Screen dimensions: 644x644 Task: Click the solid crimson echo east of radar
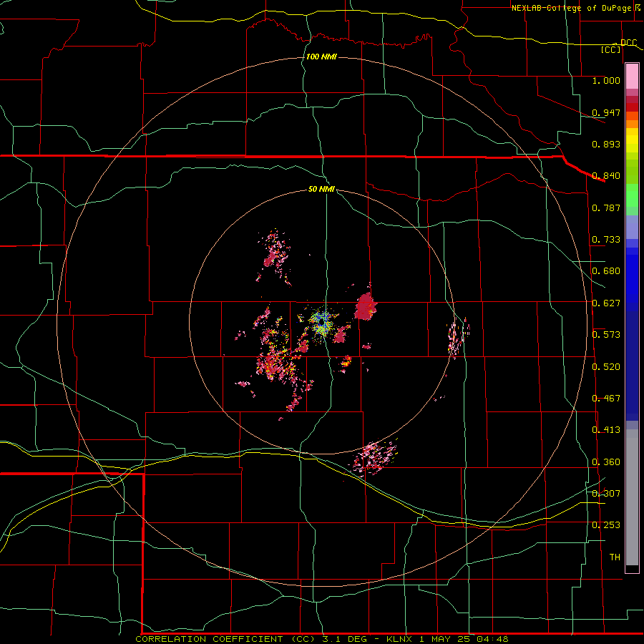point(365,306)
